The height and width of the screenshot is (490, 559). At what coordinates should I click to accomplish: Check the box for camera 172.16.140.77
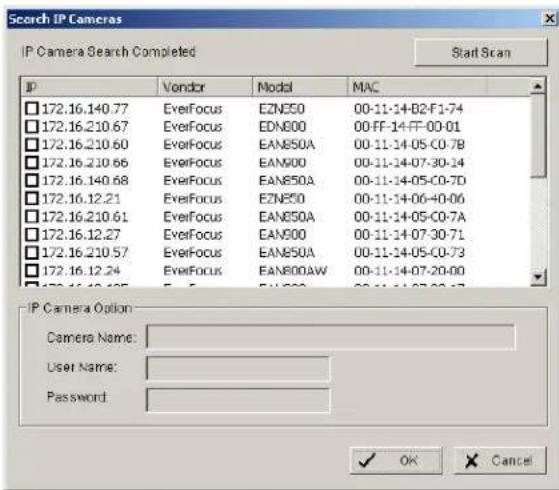[32, 108]
